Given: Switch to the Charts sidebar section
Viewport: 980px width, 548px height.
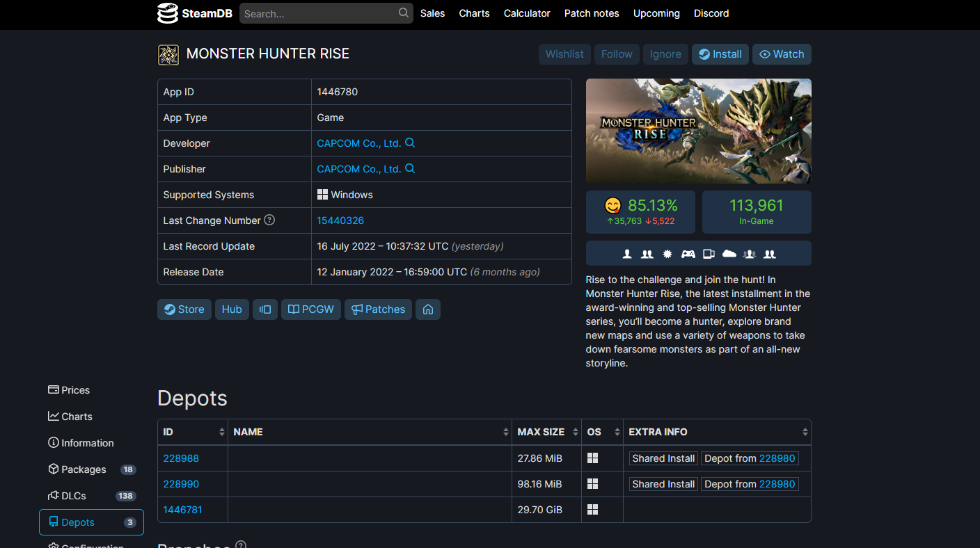Looking at the screenshot, I should [91, 417].
